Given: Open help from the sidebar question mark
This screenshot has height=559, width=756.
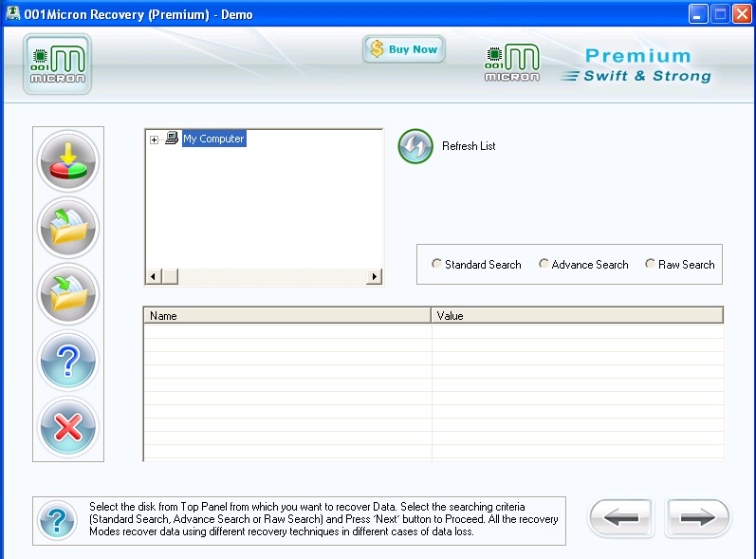Looking at the screenshot, I should pyautogui.click(x=68, y=361).
